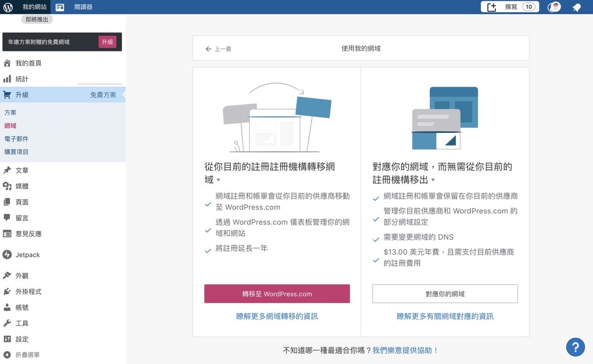This screenshot has height=364, width=593.
Task: Click 從你目前的註冊註冊機構轉移網域 heading
Action: [x=270, y=173]
